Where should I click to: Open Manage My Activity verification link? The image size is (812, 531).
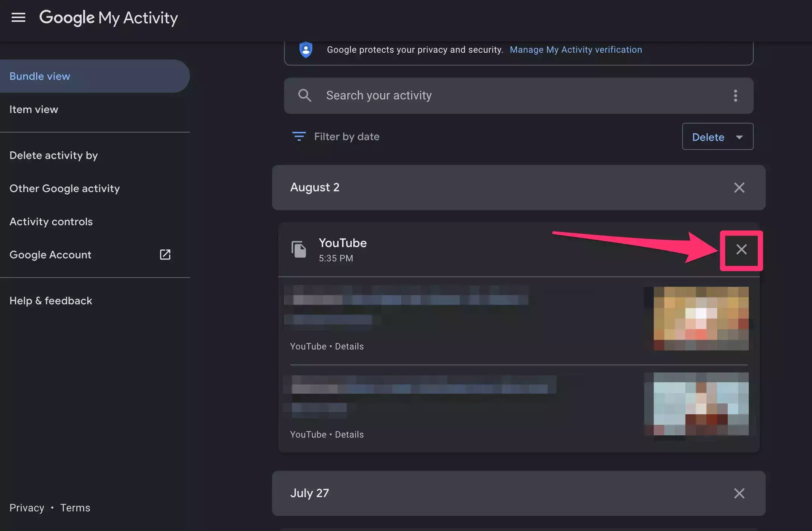click(576, 50)
